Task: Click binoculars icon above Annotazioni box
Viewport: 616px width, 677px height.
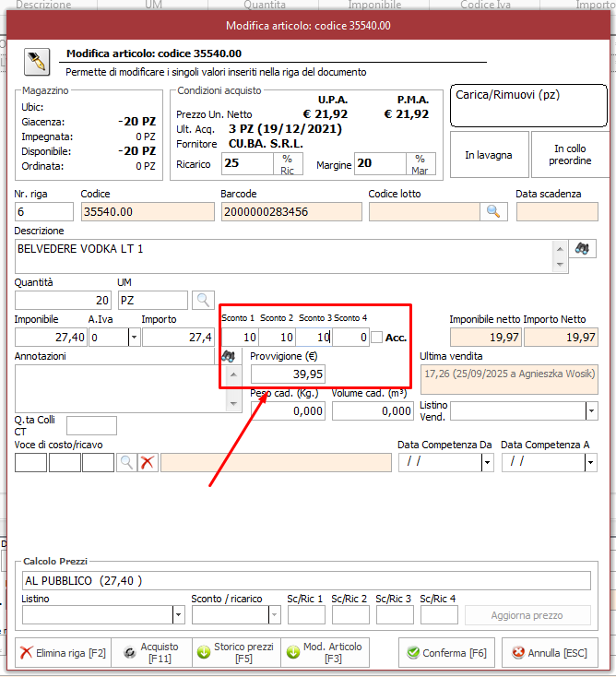Action: coord(229,355)
